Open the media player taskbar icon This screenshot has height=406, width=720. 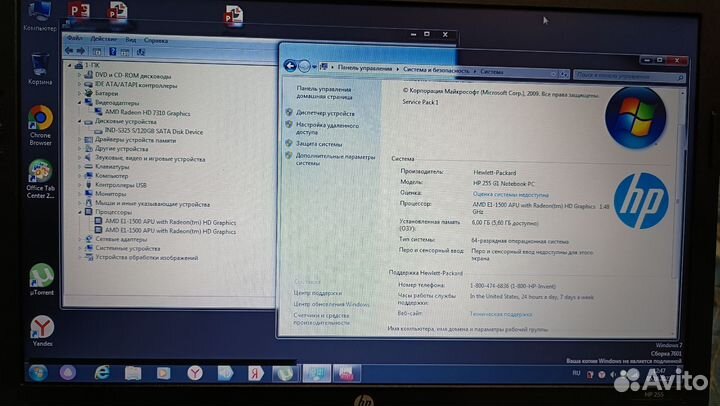coord(163,373)
